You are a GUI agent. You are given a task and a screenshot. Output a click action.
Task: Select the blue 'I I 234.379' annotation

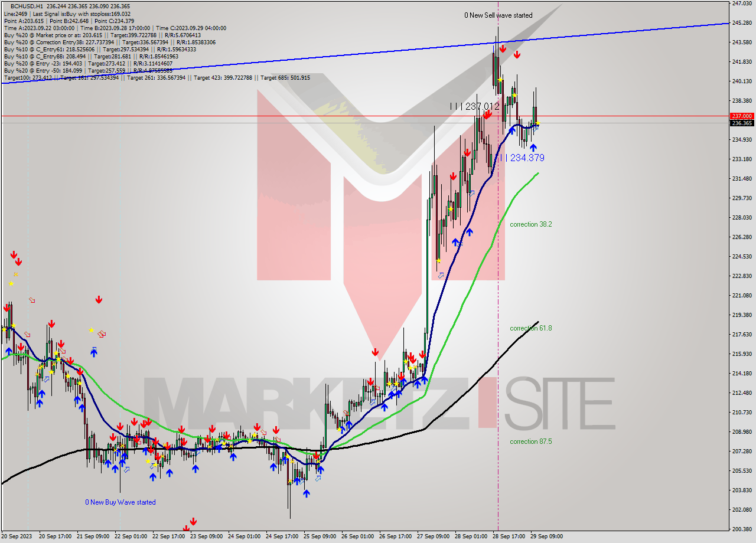[522, 158]
